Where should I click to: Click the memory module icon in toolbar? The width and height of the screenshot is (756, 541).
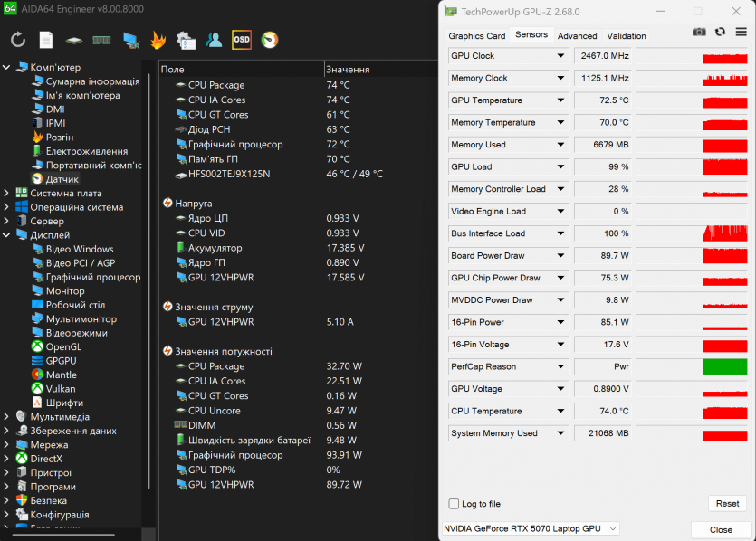click(x=101, y=40)
